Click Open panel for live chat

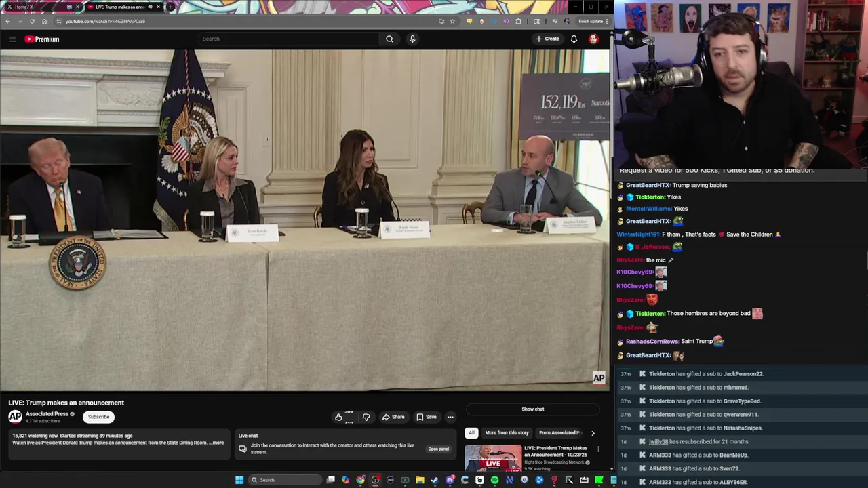[438, 449]
